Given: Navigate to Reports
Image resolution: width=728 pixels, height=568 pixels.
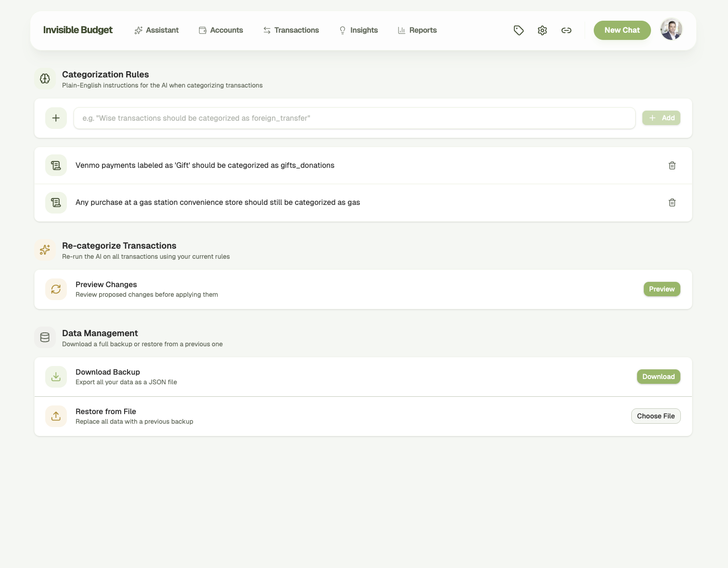Looking at the screenshot, I should pos(417,30).
